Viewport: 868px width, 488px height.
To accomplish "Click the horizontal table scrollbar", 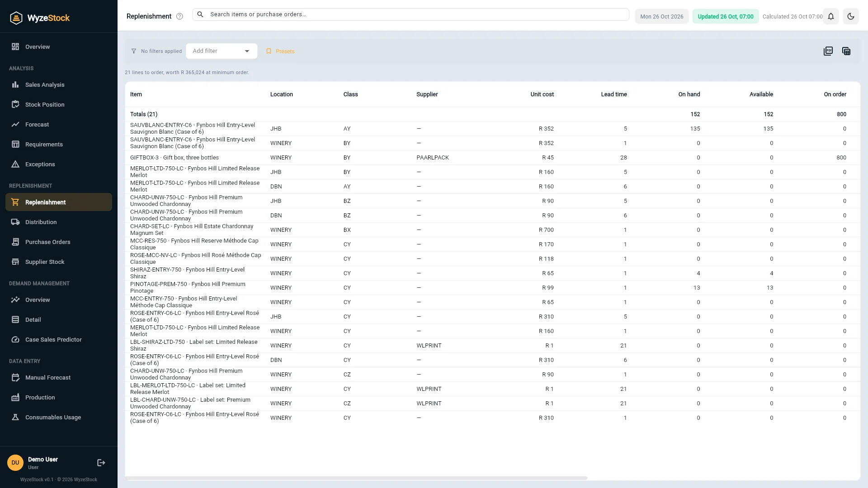I will 356,478.
